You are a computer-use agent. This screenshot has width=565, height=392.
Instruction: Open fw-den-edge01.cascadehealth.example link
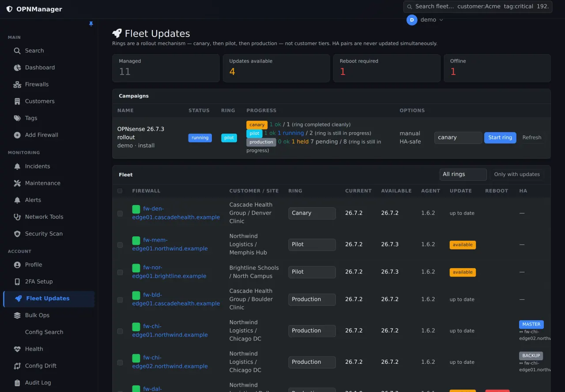(176, 213)
